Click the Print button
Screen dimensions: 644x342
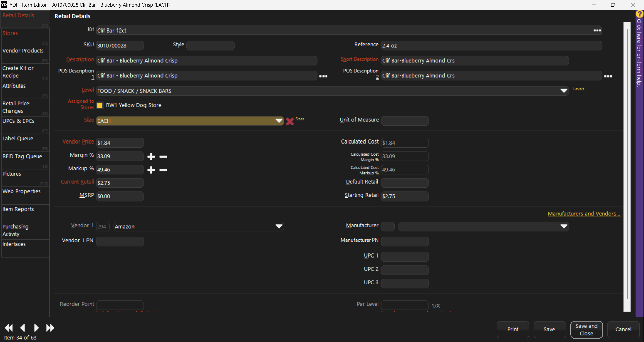[x=513, y=329]
